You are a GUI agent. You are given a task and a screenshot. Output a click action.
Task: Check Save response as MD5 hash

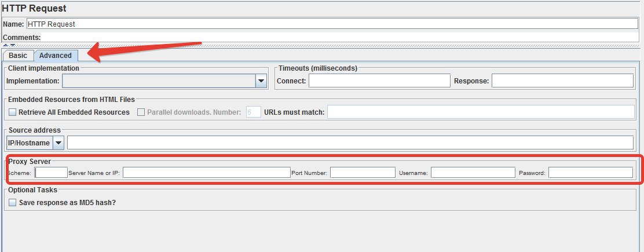(13, 203)
